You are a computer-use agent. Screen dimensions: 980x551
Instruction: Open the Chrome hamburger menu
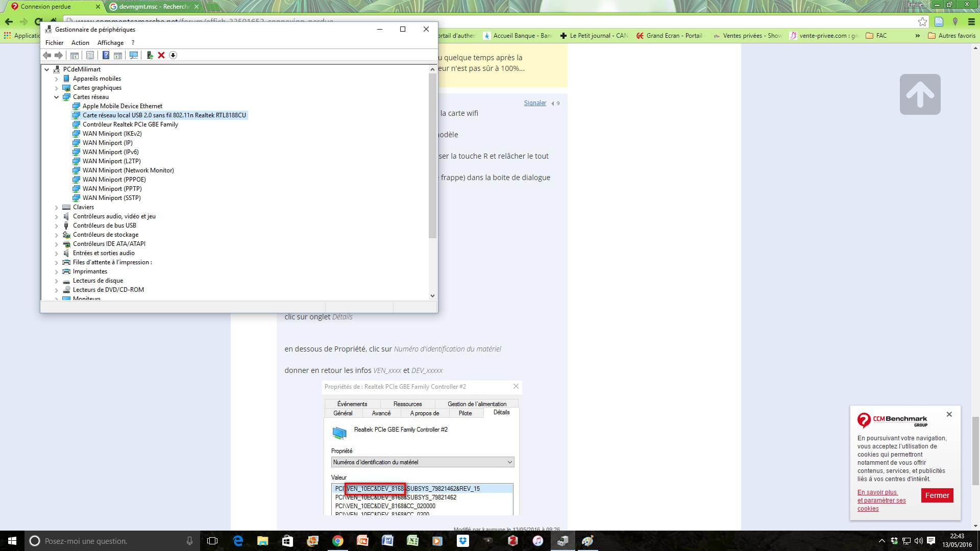tap(971, 21)
